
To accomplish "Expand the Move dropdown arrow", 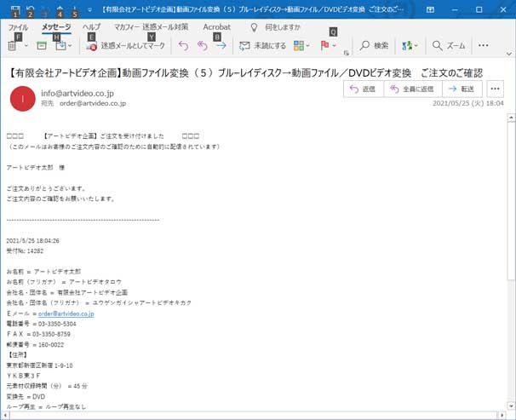I will 70,45.
